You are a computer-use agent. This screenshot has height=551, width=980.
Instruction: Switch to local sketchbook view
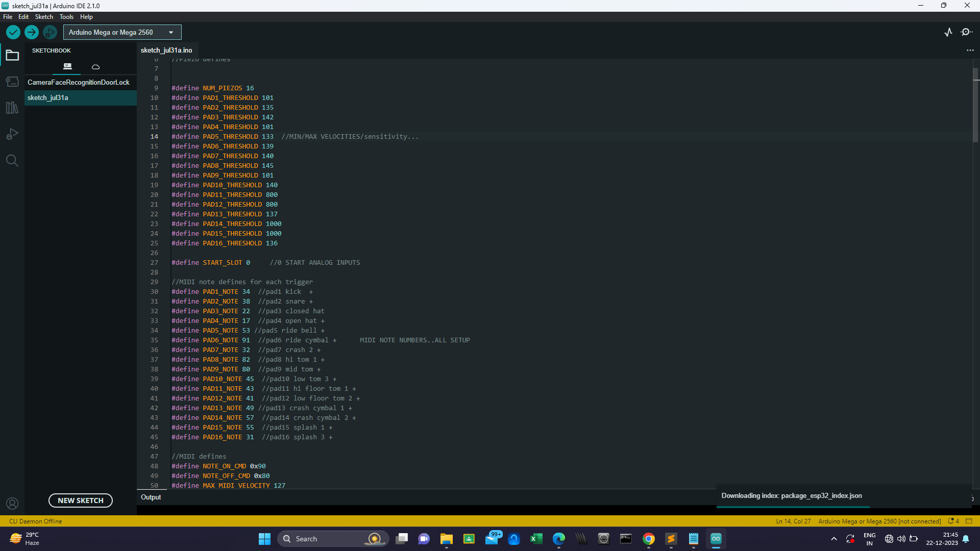pyautogui.click(x=67, y=66)
